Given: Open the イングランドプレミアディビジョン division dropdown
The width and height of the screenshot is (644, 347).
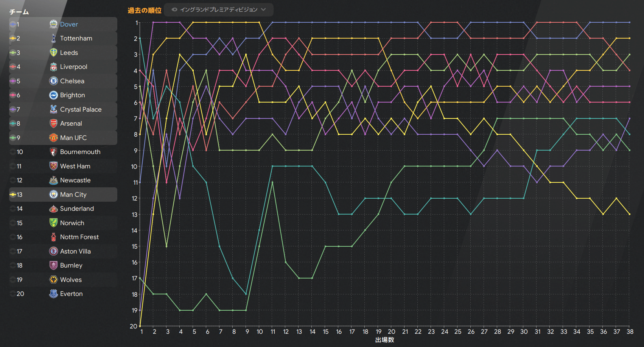Looking at the screenshot, I should click(x=219, y=9).
